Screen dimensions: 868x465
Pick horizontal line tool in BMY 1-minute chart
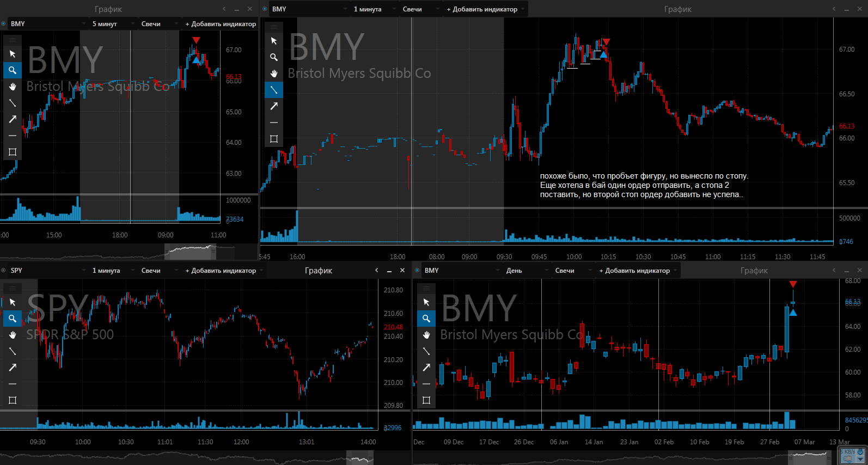click(x=274, y=123)
